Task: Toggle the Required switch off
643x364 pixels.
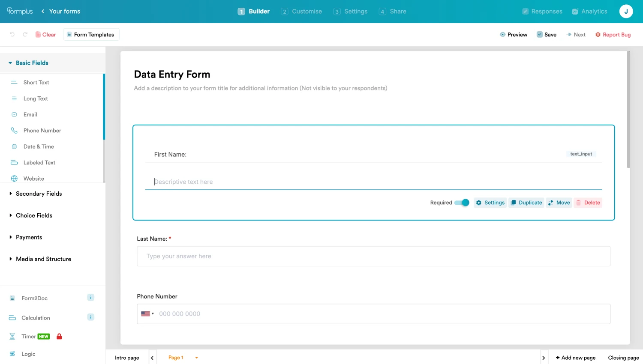Action: click(462, 203)
